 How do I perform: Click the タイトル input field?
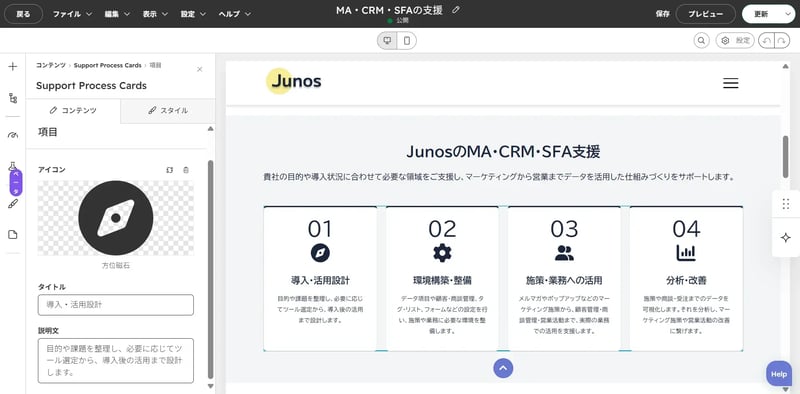116,305
